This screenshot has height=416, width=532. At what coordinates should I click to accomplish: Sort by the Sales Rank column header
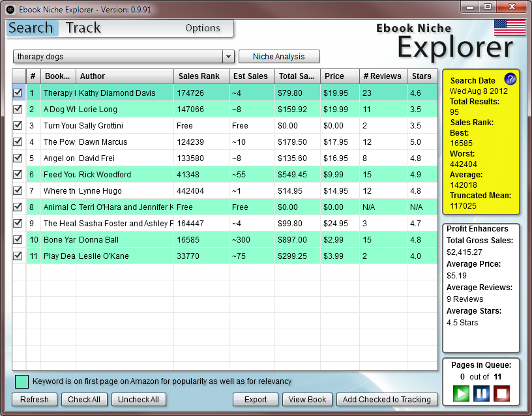point(201,76)
